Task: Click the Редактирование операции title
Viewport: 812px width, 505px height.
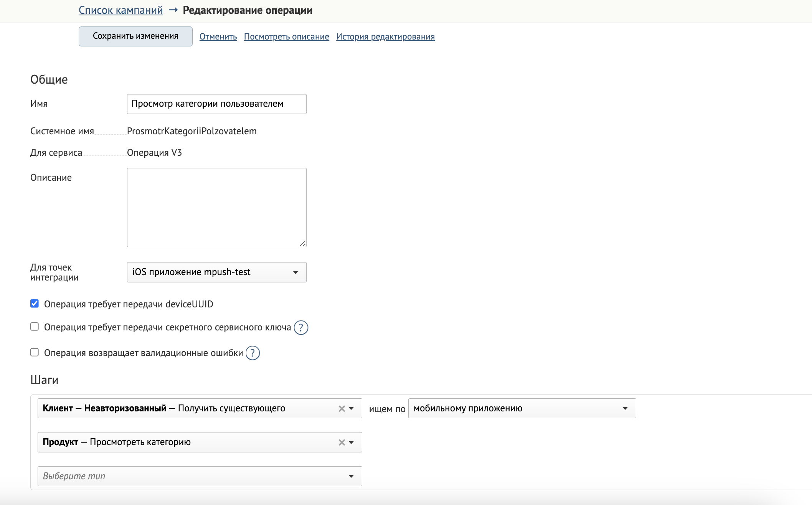Action: coord(248,10)
